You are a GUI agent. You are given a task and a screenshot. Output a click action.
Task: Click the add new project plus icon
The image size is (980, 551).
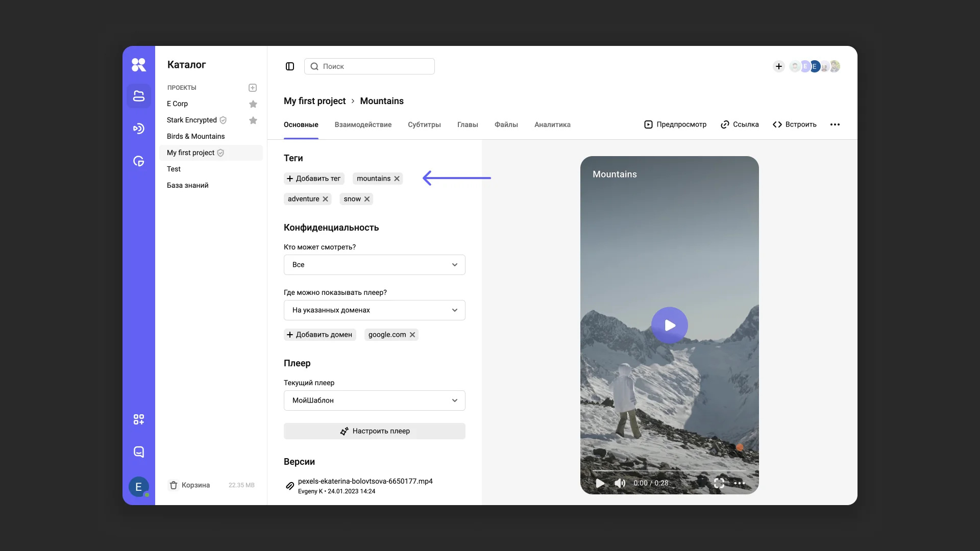tap(253, 88)
